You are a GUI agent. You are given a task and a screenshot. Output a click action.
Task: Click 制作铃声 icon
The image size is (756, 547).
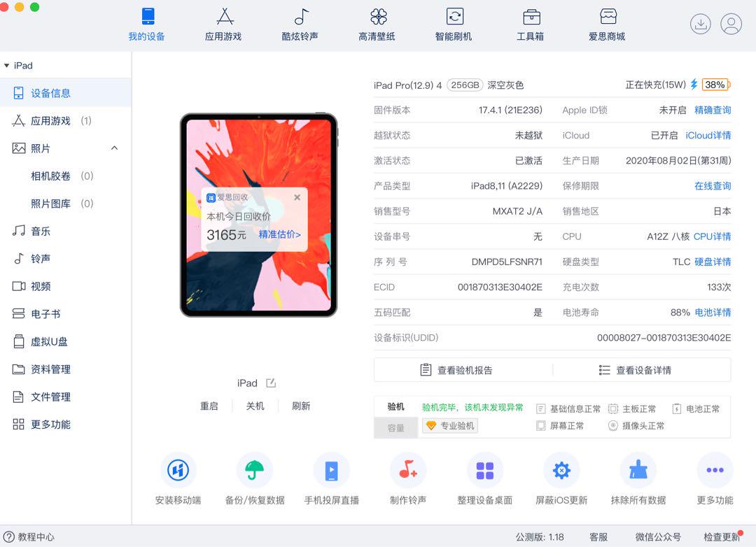pyautogui.click(x=408, y=470)
